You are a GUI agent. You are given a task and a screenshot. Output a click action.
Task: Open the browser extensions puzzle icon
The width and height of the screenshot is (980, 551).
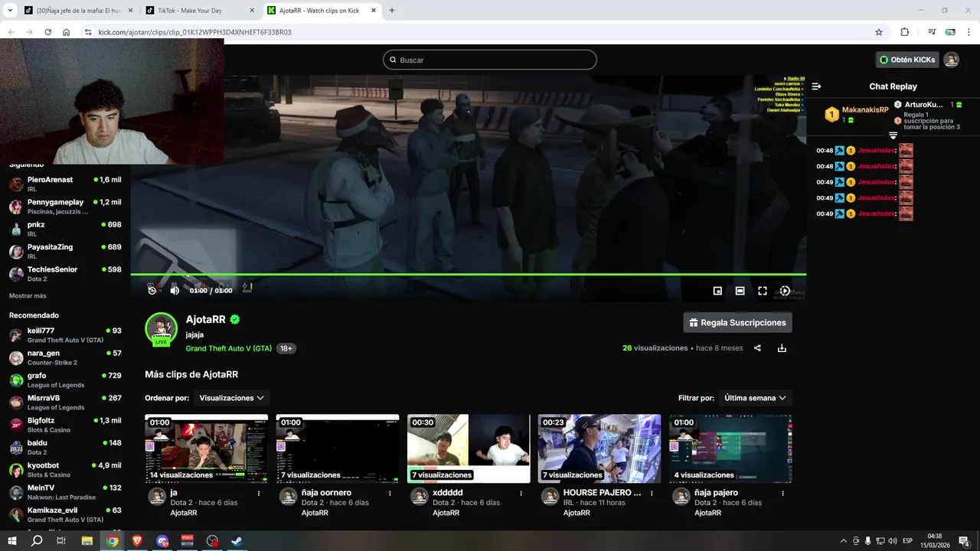tap(904, 32)
